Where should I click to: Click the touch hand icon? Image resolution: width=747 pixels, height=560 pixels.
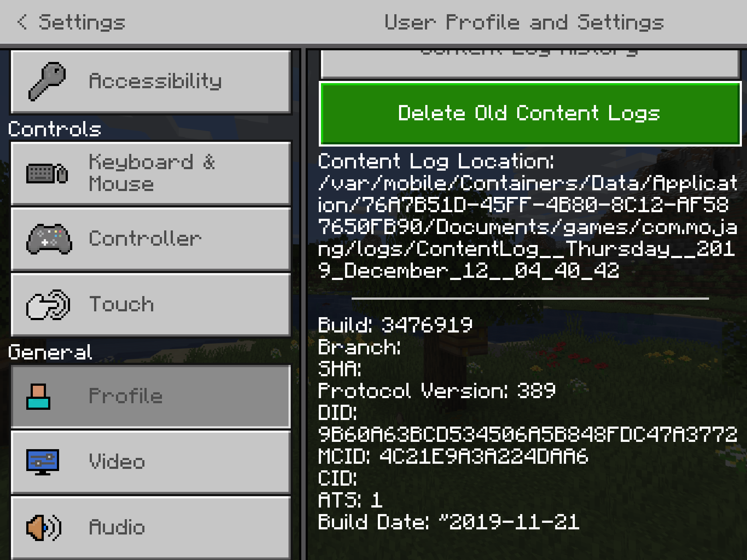[x=48, y=305]
